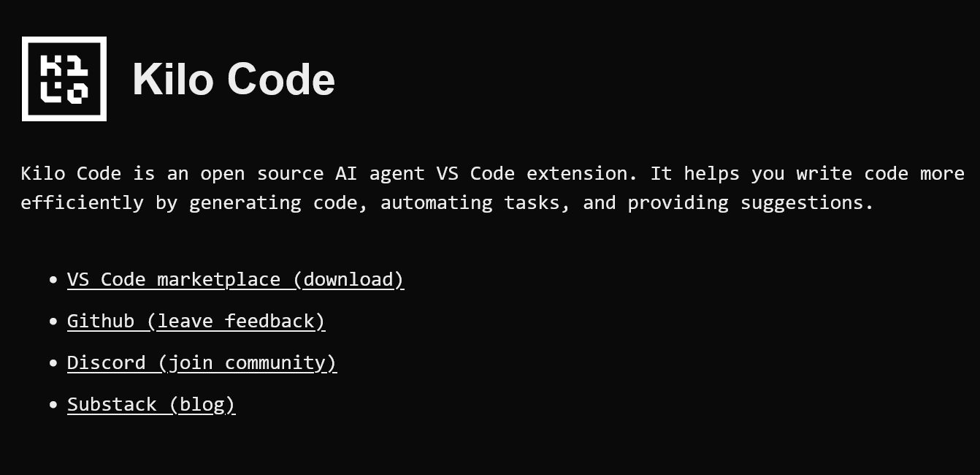Click "(leave feedback)" in the Github link
Viewport: 980px width, 475px height.
click(x=236, y=321)
